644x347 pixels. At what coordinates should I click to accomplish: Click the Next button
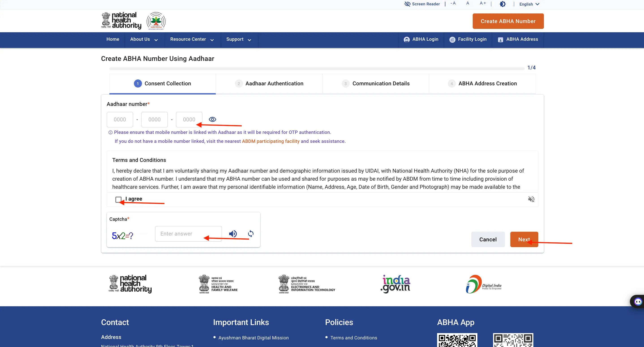[x=524, y=240]
